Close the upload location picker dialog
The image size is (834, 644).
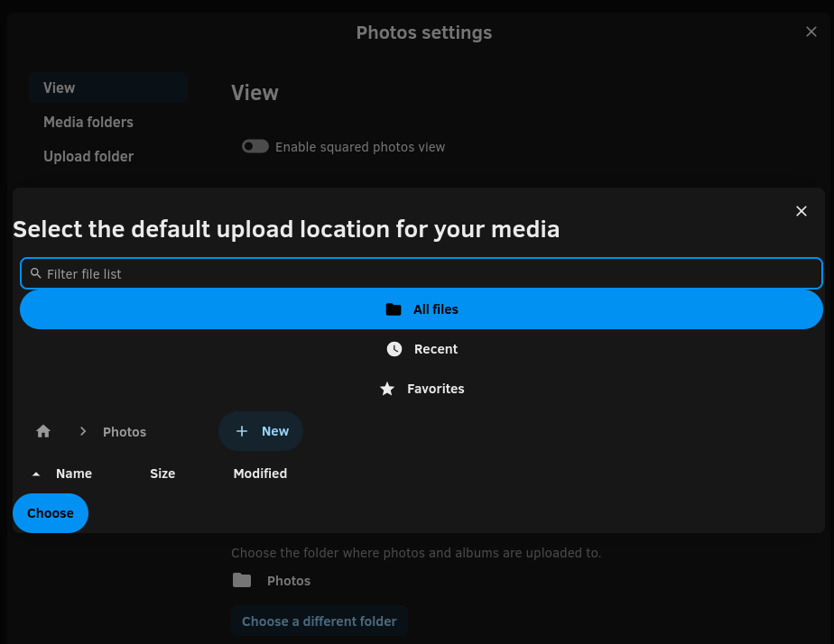[x=801, y=211]
